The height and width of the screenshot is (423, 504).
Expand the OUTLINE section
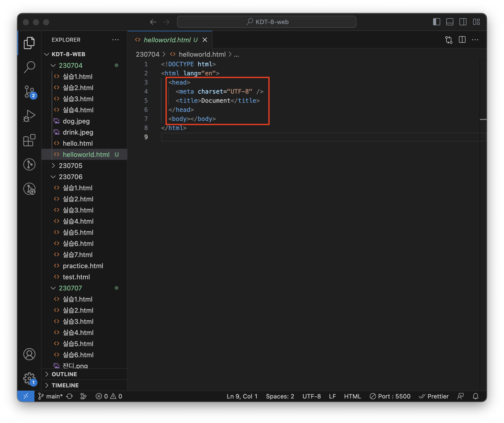coord(64,374)
